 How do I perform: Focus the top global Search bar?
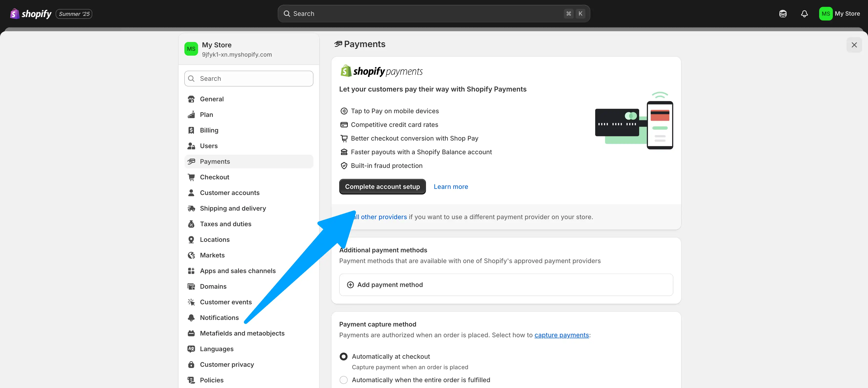[434, 14]
